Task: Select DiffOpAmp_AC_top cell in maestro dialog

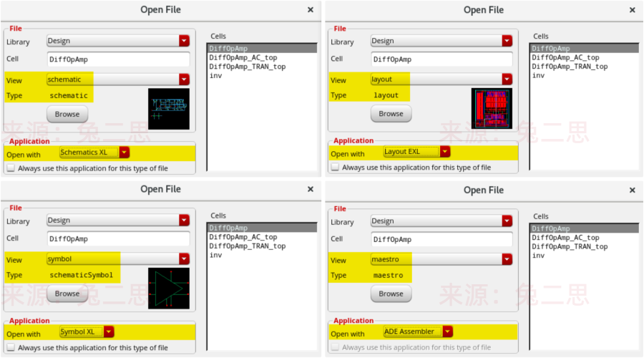Action: [565, 238]
